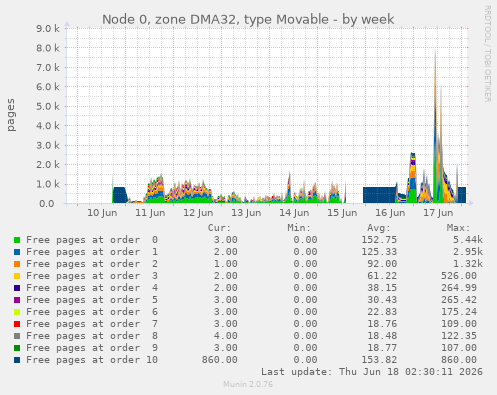
Task: Select the 'Free pages at order 4' label
Action: [92, 288]
